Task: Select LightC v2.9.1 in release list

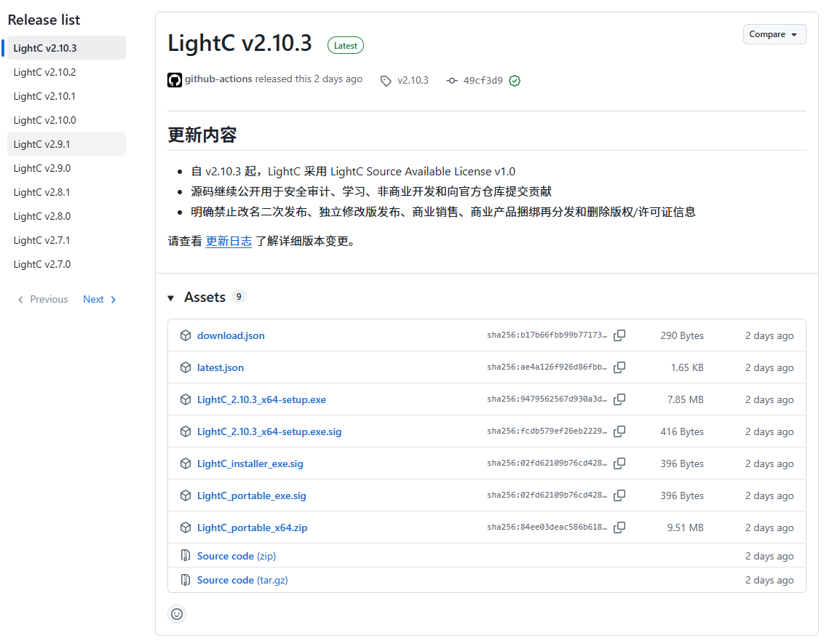Action: point(66,144)
